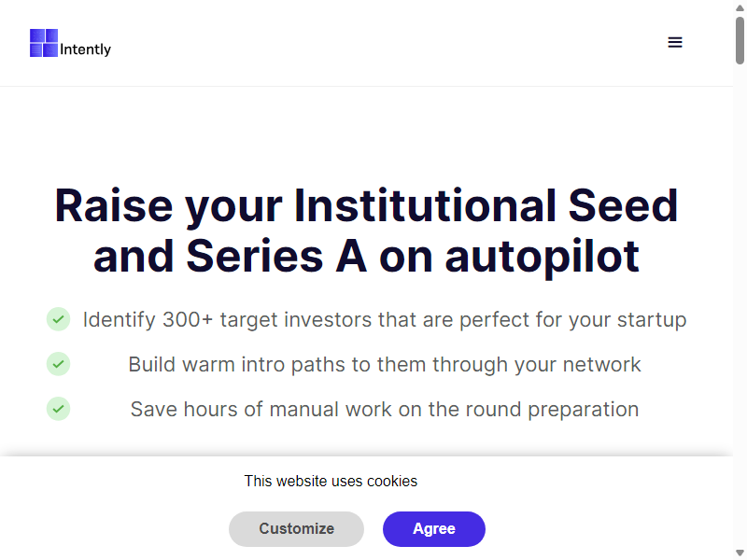Click the scrollbar down arrow
Image resolution: width=747 pixels, height=560 pixels.
[740, 553]
